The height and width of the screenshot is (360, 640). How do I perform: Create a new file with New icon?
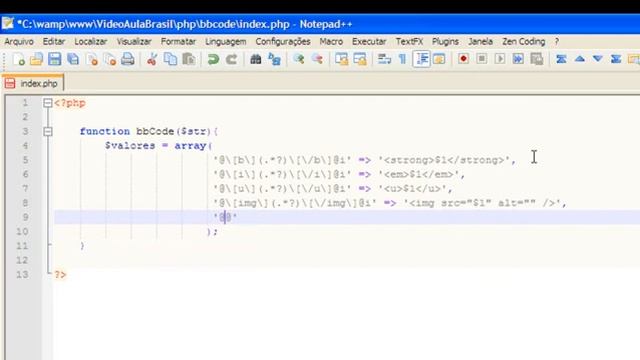tap(18, 60)
